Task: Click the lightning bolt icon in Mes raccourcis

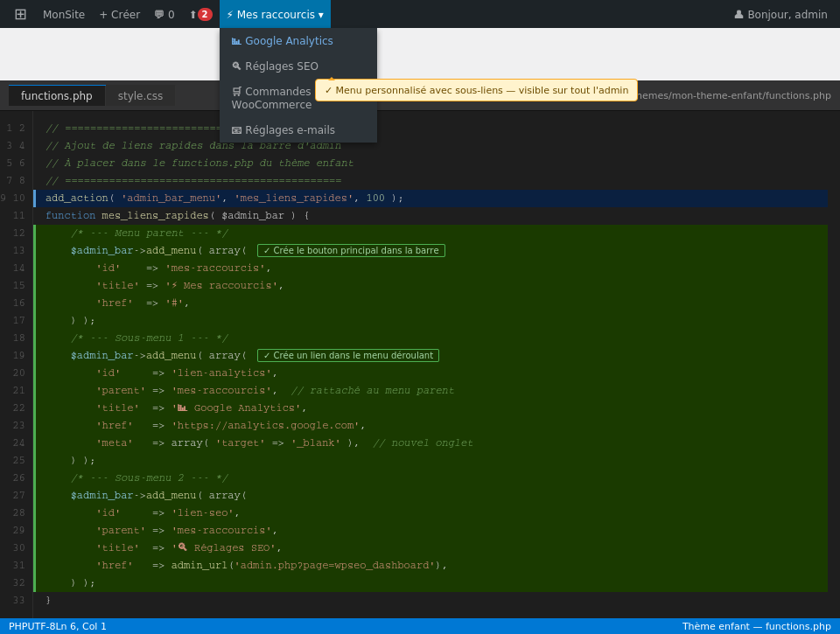Action: (230, 15)
